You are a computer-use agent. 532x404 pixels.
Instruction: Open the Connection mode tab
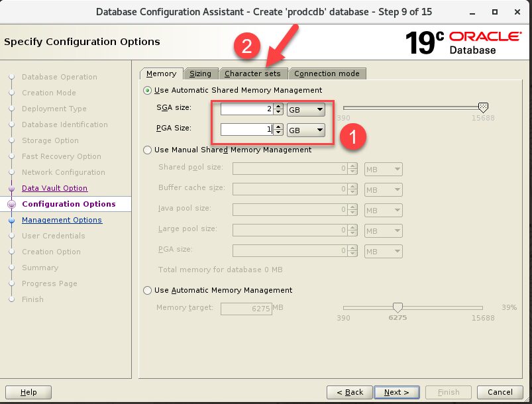coord(327,74)
